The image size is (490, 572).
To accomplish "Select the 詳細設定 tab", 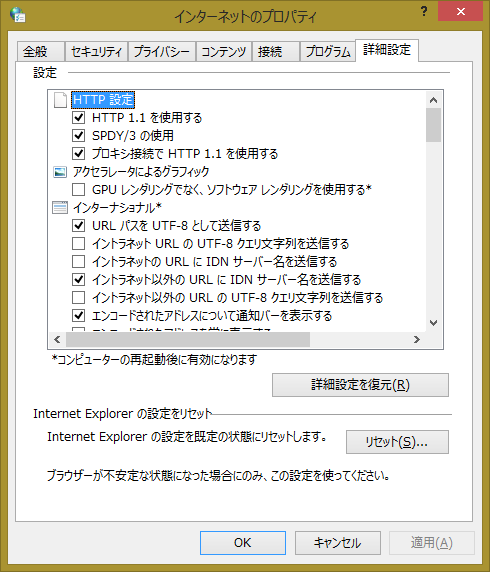I will click(x=387, y=50).
